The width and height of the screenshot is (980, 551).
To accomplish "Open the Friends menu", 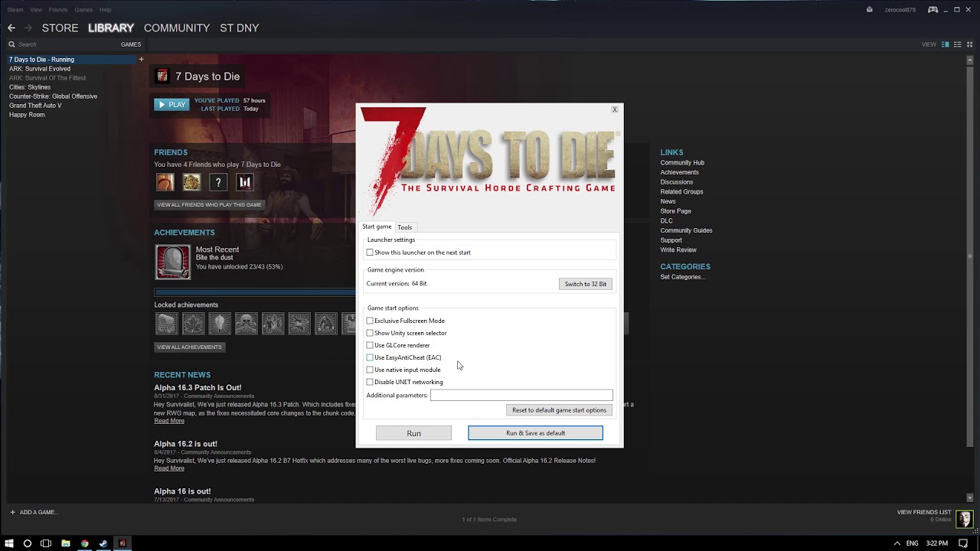I will pos(58,10).
